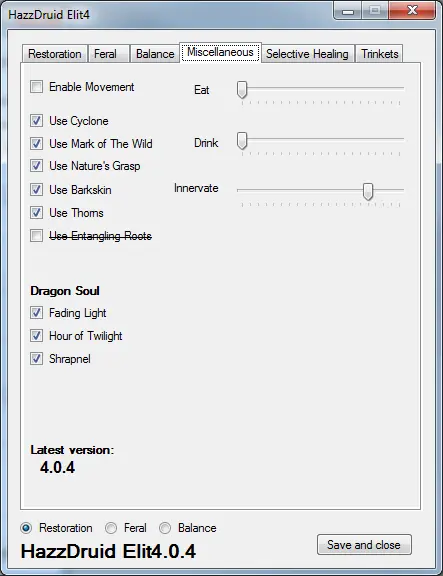Open the Selective Healing tab
The image size is (443, 576).
[x=307, y=54]
